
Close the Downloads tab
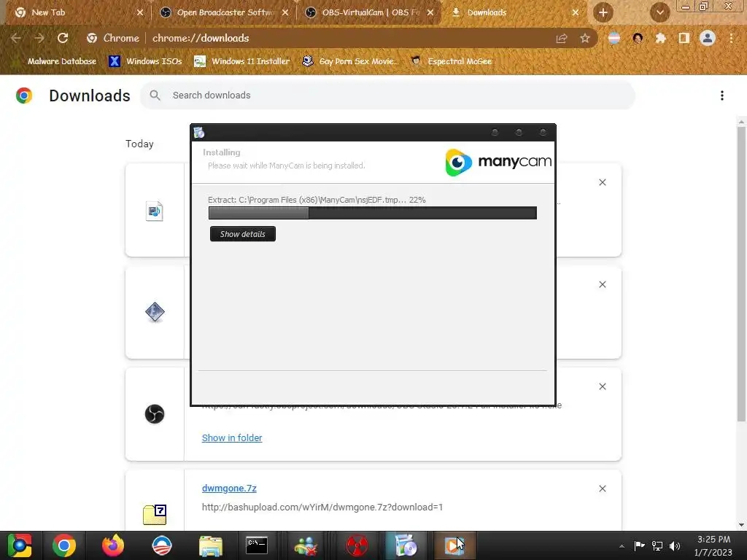576,12
